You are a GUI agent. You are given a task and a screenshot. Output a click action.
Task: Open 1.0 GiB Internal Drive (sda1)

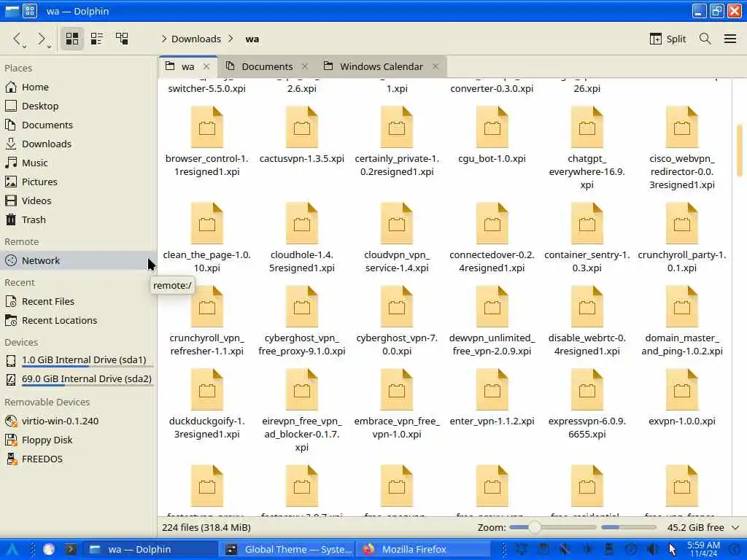click(78, 360)
